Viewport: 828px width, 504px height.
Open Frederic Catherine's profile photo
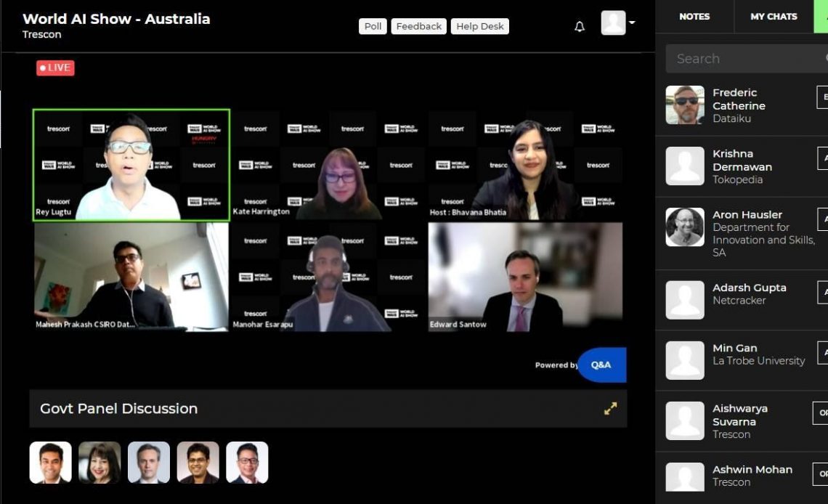685,105
